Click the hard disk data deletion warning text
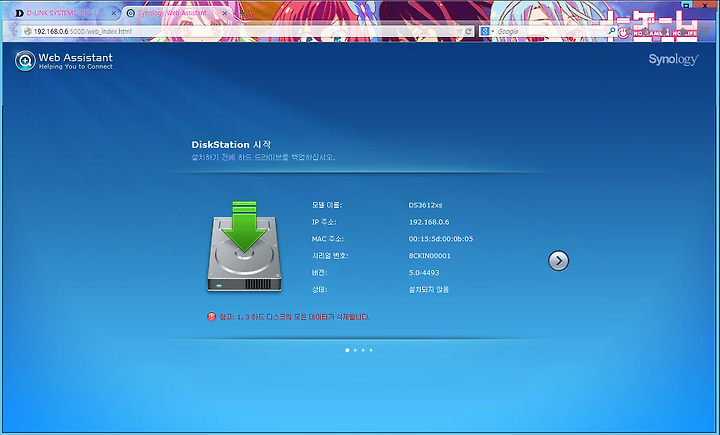Viewport: 720px width, 435px height. (x=294, y=317)
